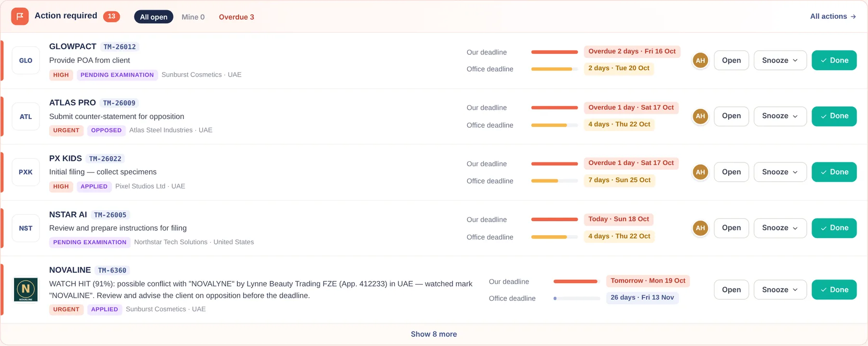This screenshot has height=346, width=868.
Task: Click the GLOWPACT our deadline progress bar
Action: click(x=555, y=52)
